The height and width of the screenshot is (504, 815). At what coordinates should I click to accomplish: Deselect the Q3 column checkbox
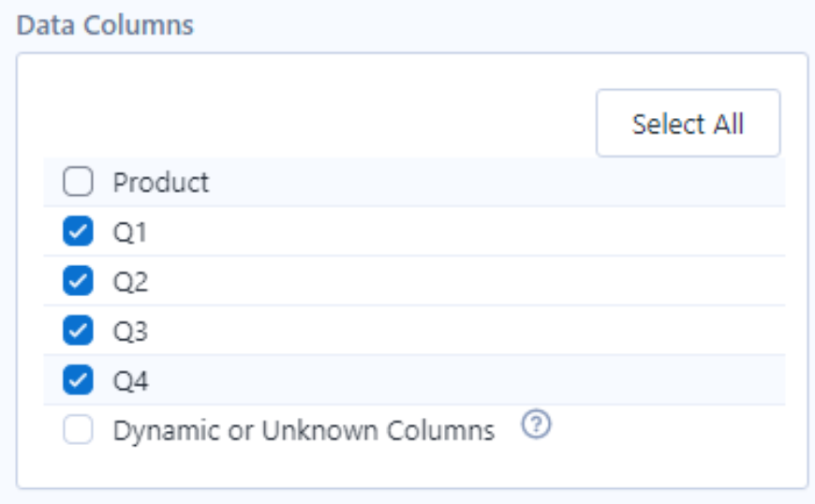click(x=78, y=330)
